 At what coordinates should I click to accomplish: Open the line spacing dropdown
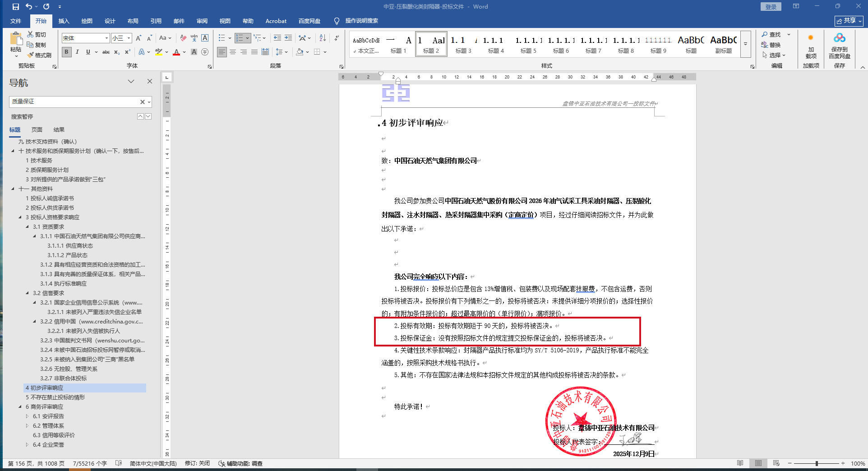tap(282, 52)
